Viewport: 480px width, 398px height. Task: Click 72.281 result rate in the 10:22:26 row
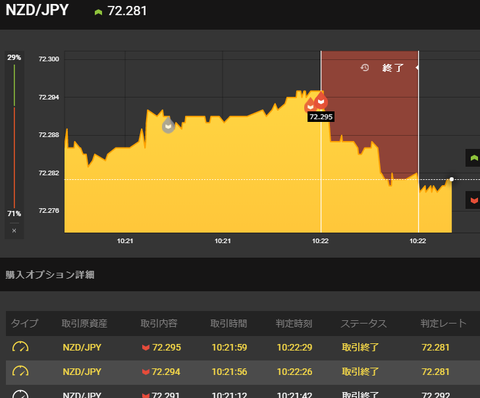(x=435, y=372)
